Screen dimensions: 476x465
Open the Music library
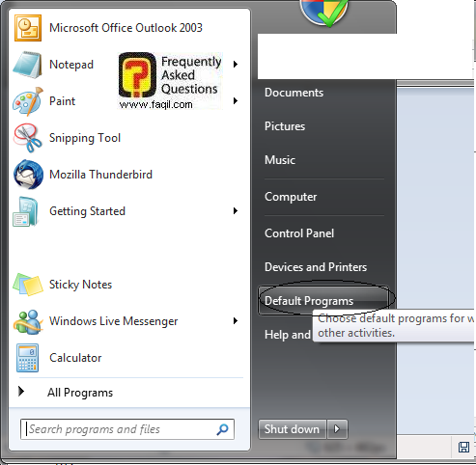tap(280, 160)
